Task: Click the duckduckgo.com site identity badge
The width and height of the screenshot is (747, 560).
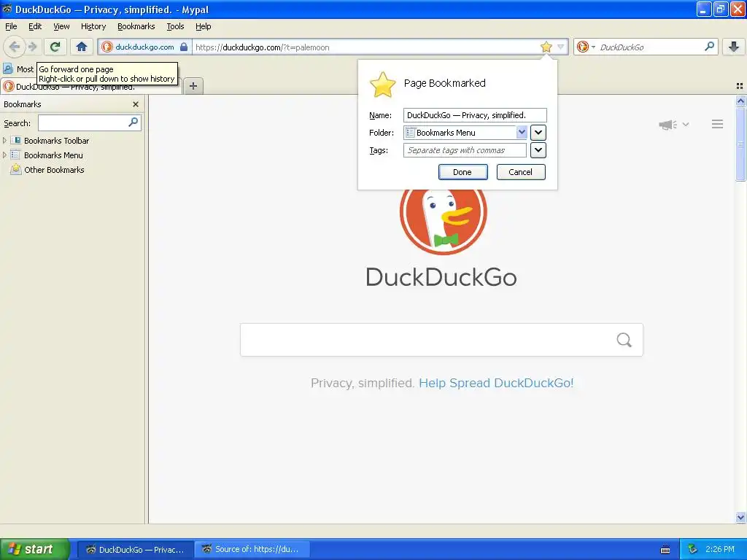Action: (145, 47)
